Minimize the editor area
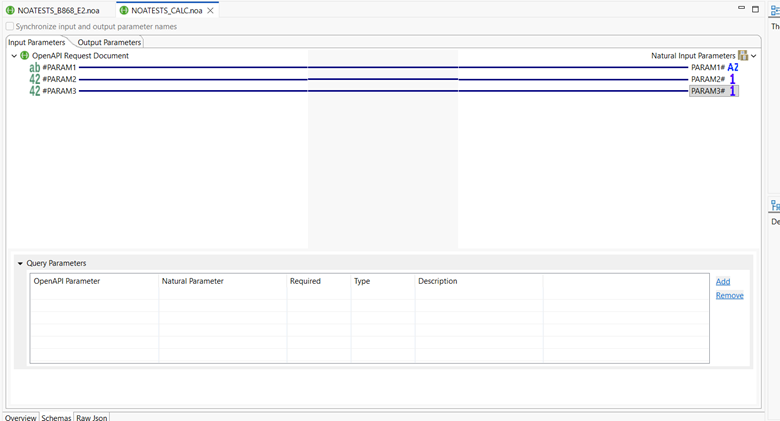Viewport: 780px width, 421px height. click(741, 8)
